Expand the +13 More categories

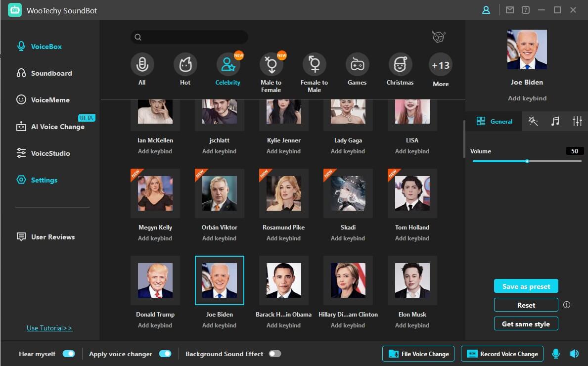(440, 66)
